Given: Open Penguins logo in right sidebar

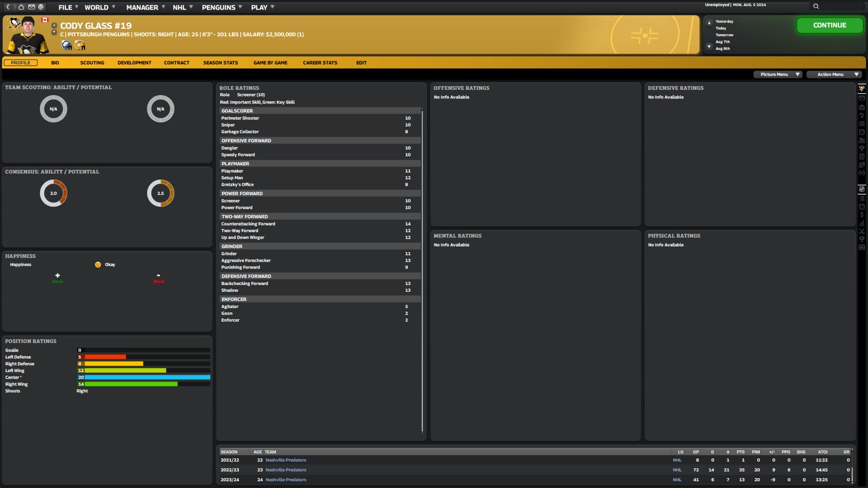Looking at the screenshot, I should pos(862,89).
